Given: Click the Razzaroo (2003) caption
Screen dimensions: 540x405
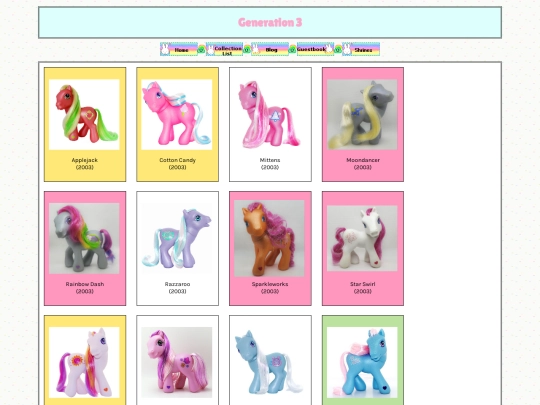Looking at the screenshot, I should coord(177,288).
